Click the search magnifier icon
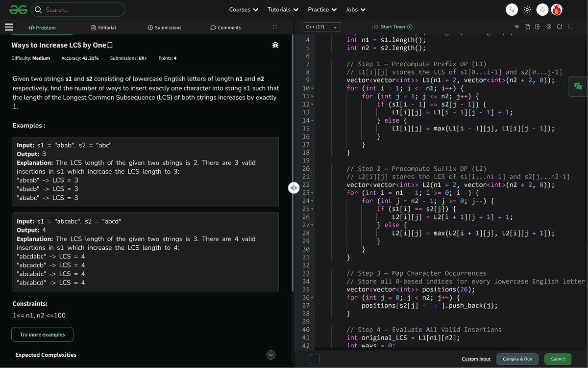The image size is (588, 368). 39,9
